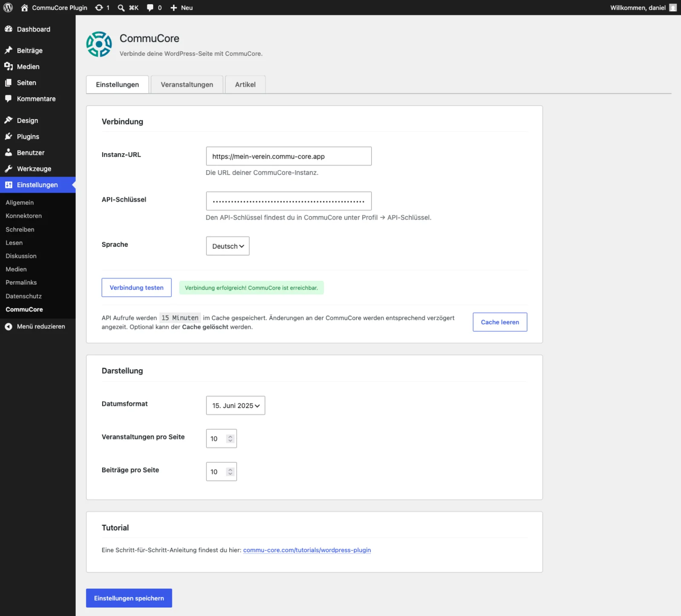Click the WordPress logo icon
The image size is (681, 616).
coord(8,8)
